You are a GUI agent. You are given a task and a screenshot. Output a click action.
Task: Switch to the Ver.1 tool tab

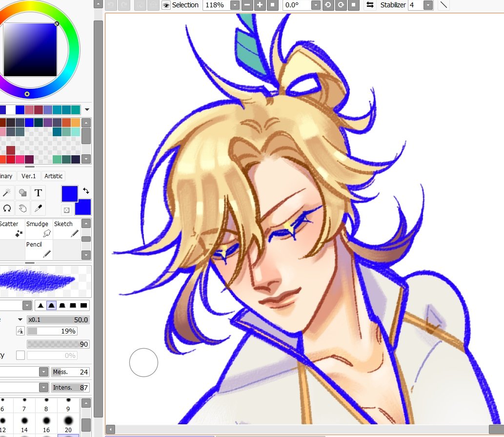pos(29,176)
